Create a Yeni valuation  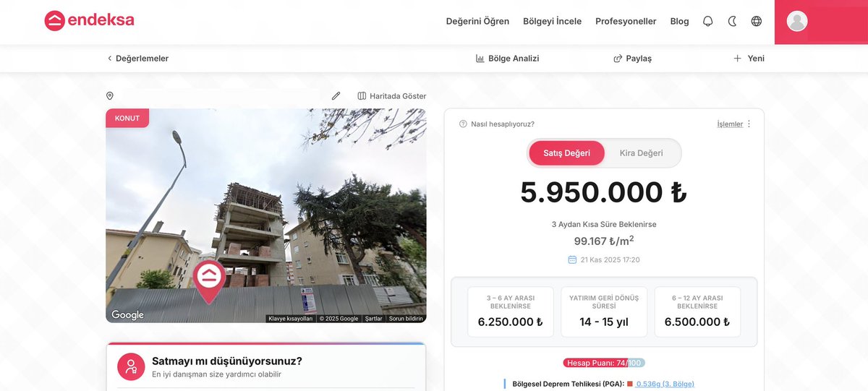[x=749, y=59]
